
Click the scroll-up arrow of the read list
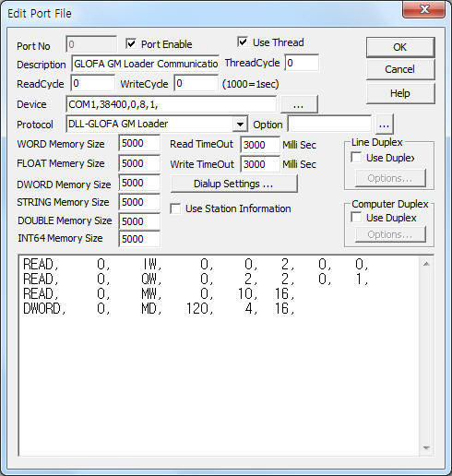click(x=426, y=264)
